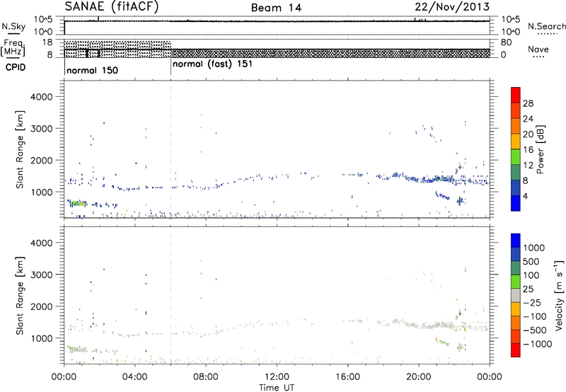Click the 08:00 time tick label
The width and height of the screenshot is (566, 392).
206,377
